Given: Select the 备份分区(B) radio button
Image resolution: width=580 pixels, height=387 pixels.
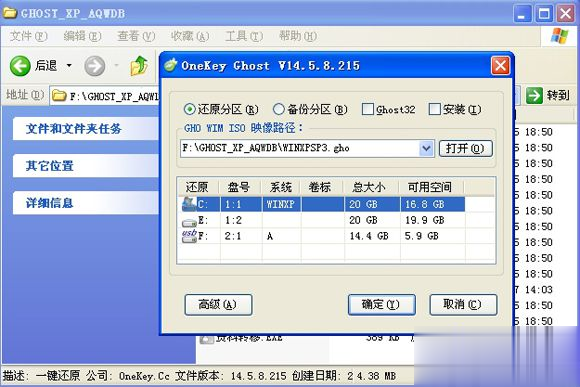Looking at the screenshot, I should pyautogui.click(x=279, y=109).
